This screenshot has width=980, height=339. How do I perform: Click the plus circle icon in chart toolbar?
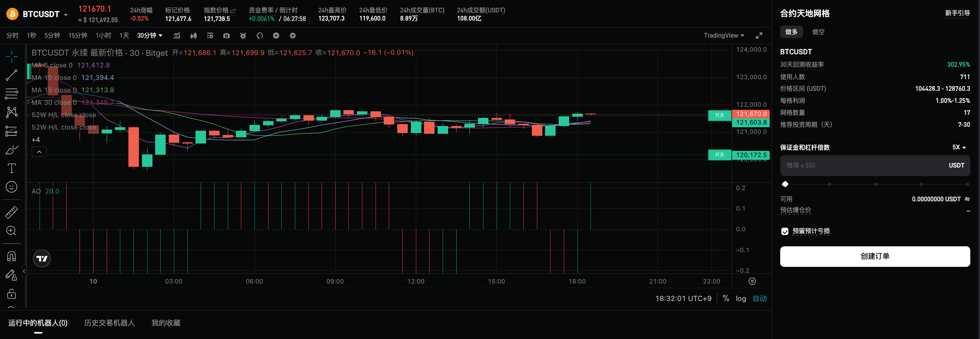(276, 36)
